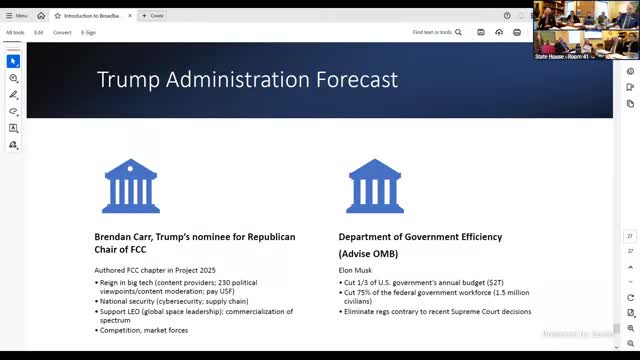Click the E-Sign tab
The width and height of the screenshot is (640, 360).
tap(88, 32)
